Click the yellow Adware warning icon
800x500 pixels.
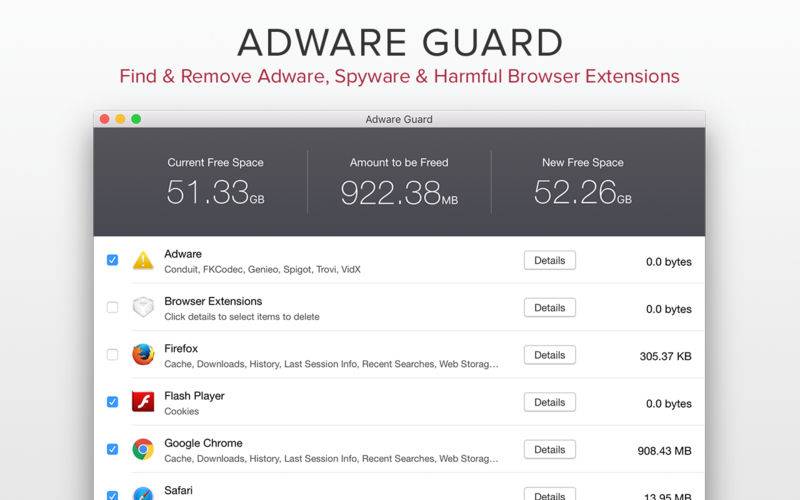(x=143, y=260)
